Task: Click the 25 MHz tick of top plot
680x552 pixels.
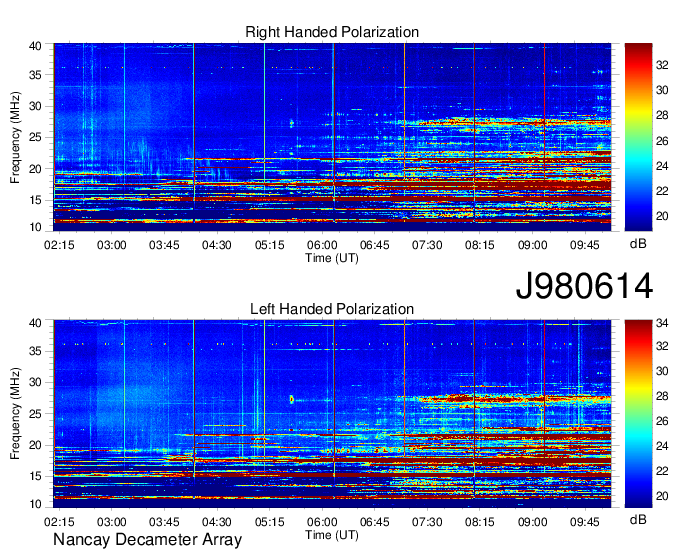Action: 35,137
